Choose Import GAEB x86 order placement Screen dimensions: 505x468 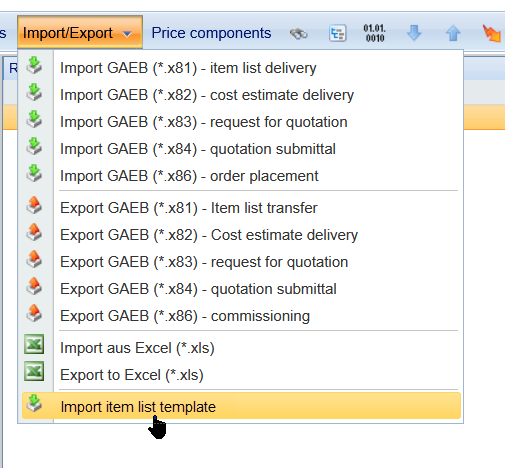(x=189, y=176)
